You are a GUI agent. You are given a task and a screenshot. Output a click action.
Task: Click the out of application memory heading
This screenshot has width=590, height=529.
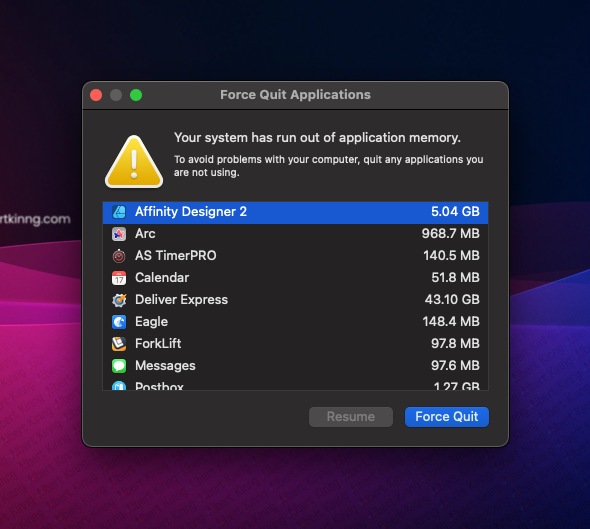317,138
